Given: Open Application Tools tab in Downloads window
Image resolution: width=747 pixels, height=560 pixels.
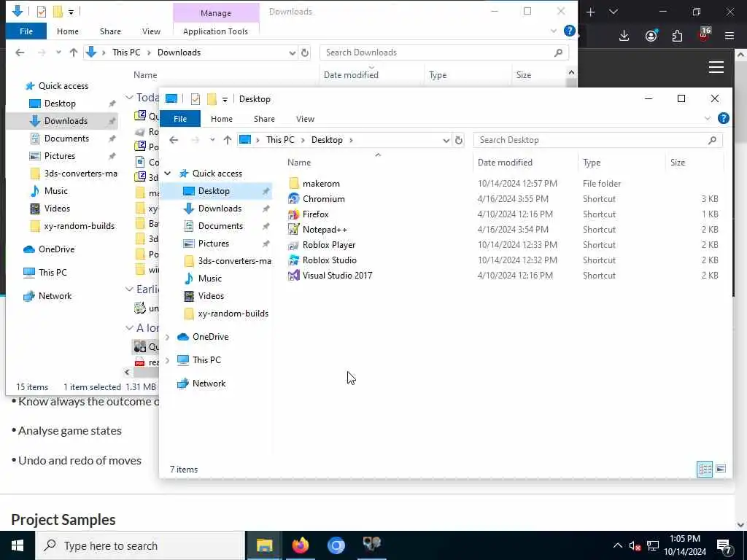Looking at the screenshot, I should pyautogui.click(x=215, y=31).
